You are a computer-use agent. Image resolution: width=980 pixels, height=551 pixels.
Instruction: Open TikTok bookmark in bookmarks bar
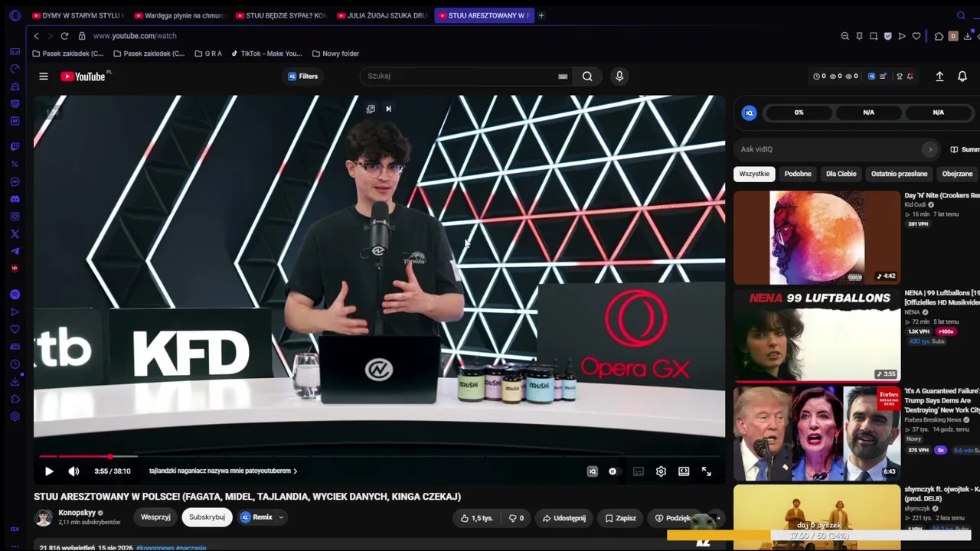pos(266,54)
